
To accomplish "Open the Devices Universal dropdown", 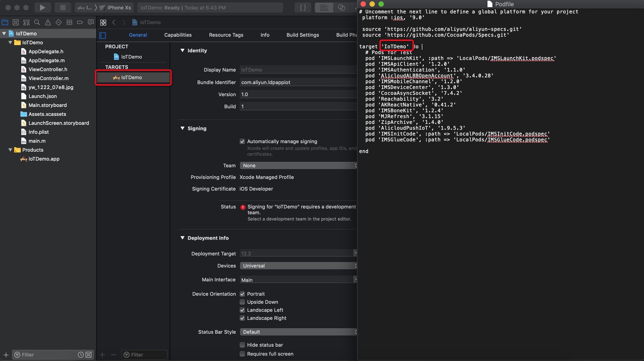I will pyautogui.click(x=298, y=266).
